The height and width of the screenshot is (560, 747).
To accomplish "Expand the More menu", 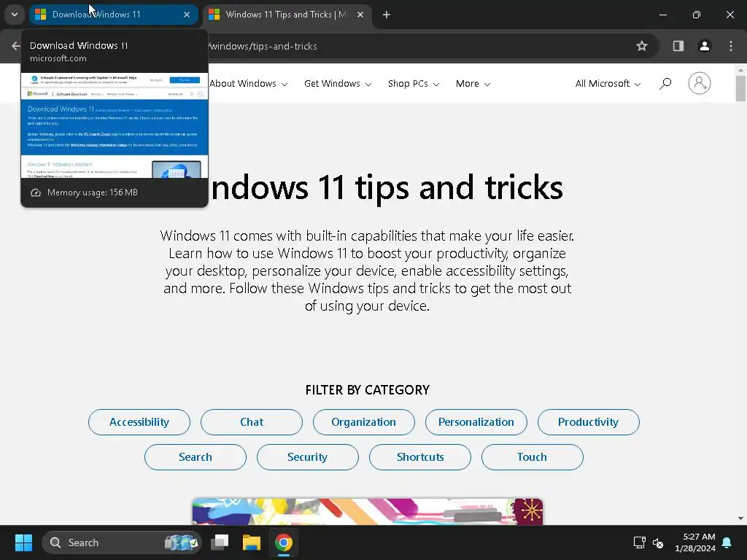I will (x=473, y=84).
